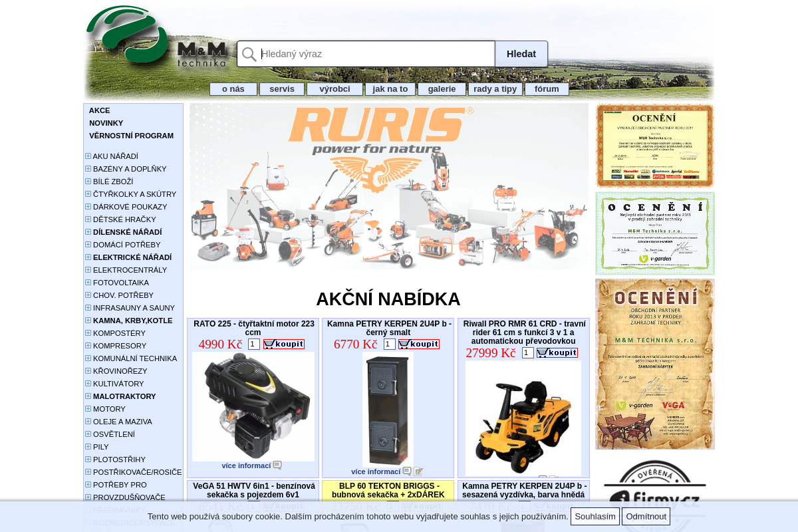This screenshot has height=532, width=798.
Task: Reject cookies with Odmítnout
Action: (x=646, y=517)
